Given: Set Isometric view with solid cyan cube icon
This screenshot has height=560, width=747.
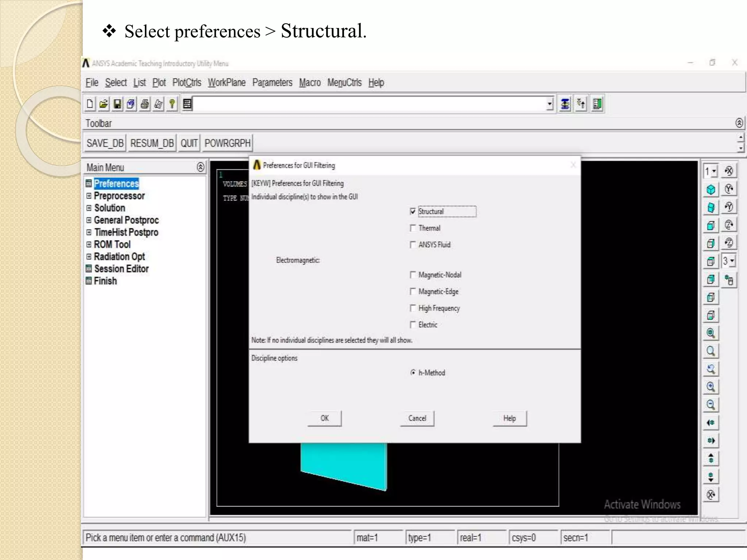Looking at the screenshot, I should [711, 190].
